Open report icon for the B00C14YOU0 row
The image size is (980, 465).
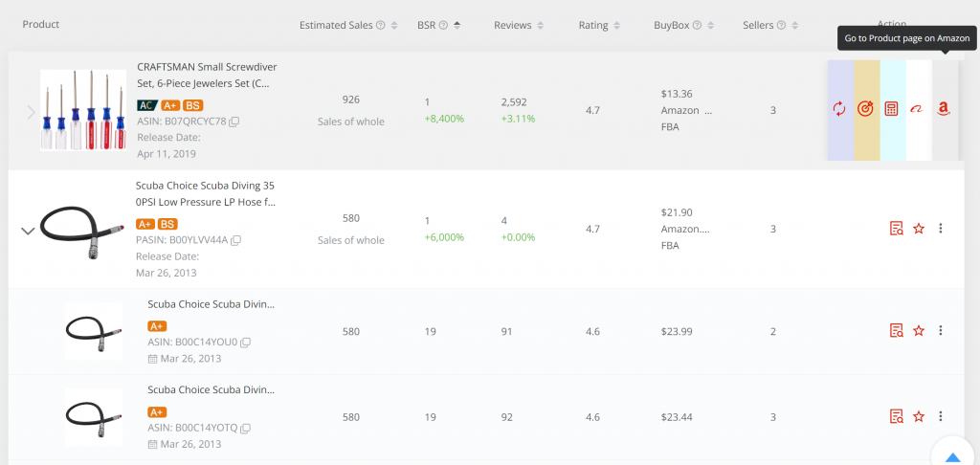point(896,331)
